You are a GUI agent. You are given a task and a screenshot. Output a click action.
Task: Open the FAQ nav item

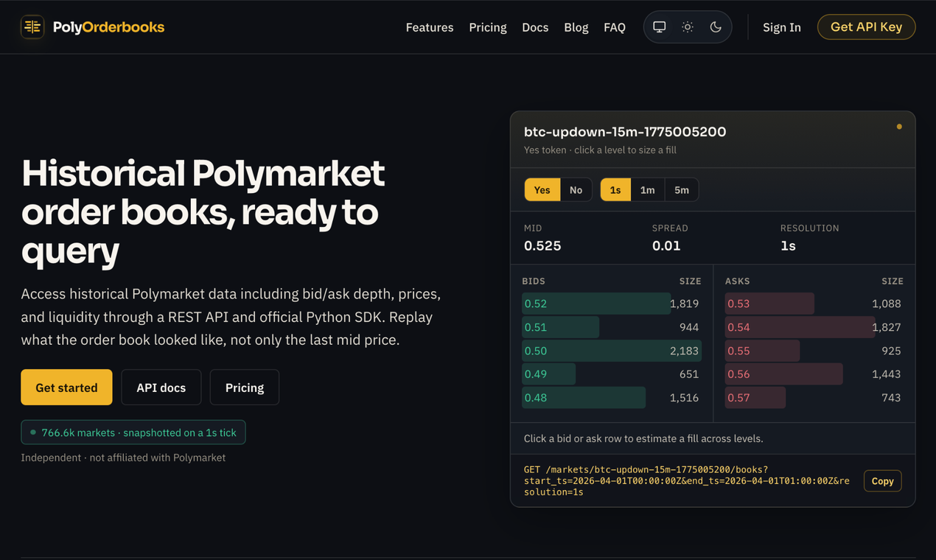click(615, 27)
